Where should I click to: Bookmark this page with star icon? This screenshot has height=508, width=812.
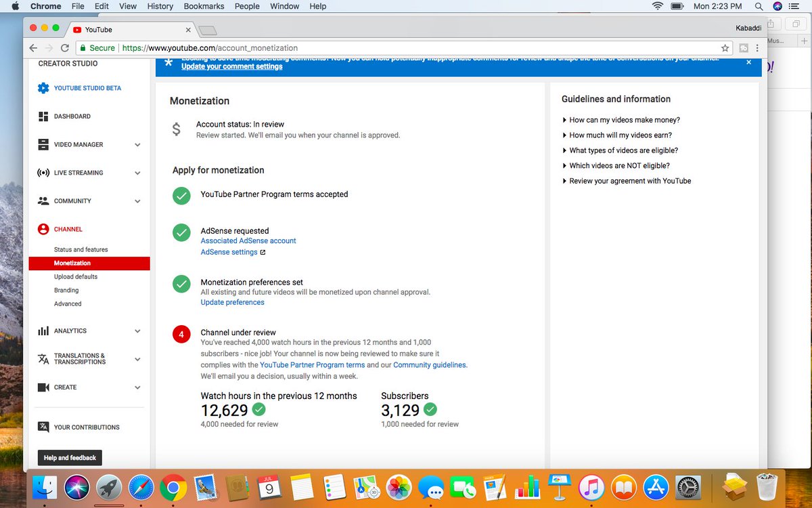tap(725, 48)
